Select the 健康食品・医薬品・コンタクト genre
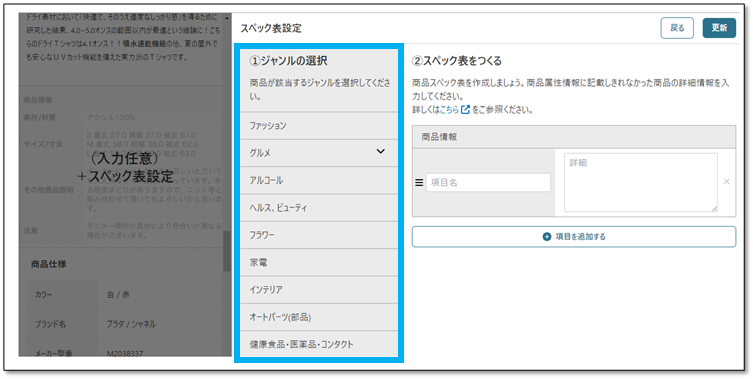The height and width of the screenshot is (379, 753). tap(319, 344)
